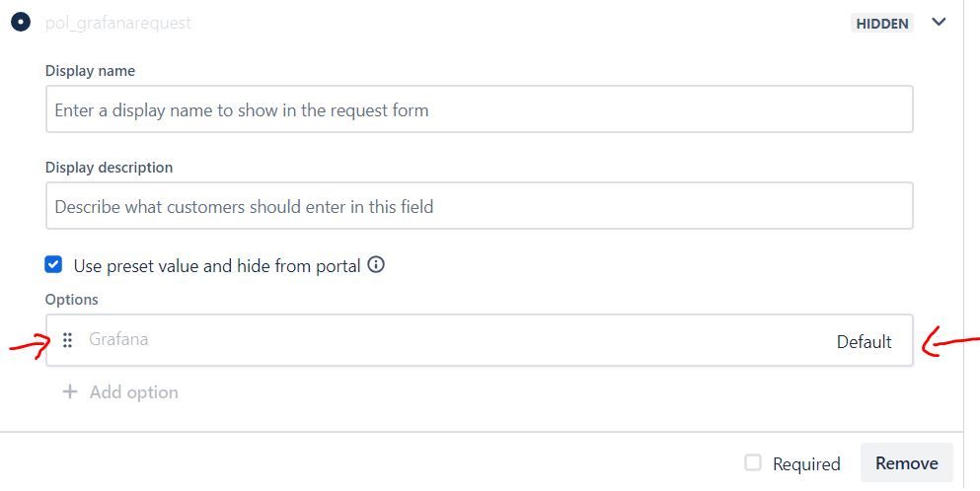
Task: Select the Grafana option text
Action: (x=118, y=339)
